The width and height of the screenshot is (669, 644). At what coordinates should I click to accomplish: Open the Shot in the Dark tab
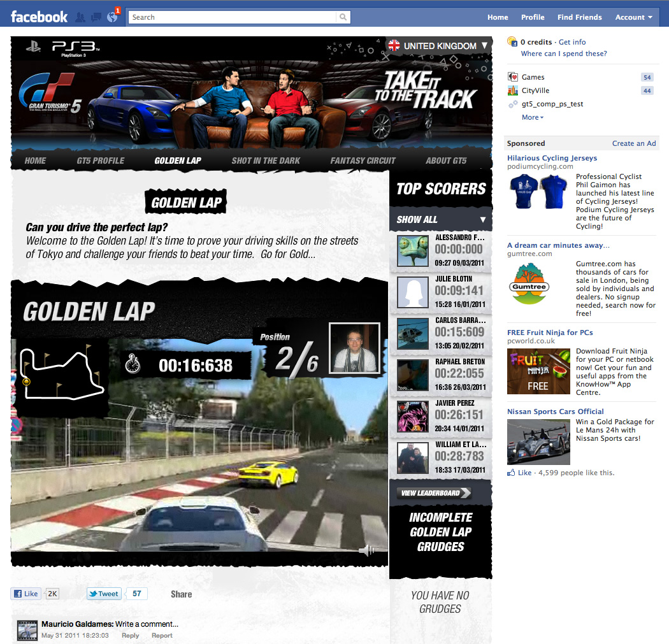pyautogui.click(x=266, y=161)
